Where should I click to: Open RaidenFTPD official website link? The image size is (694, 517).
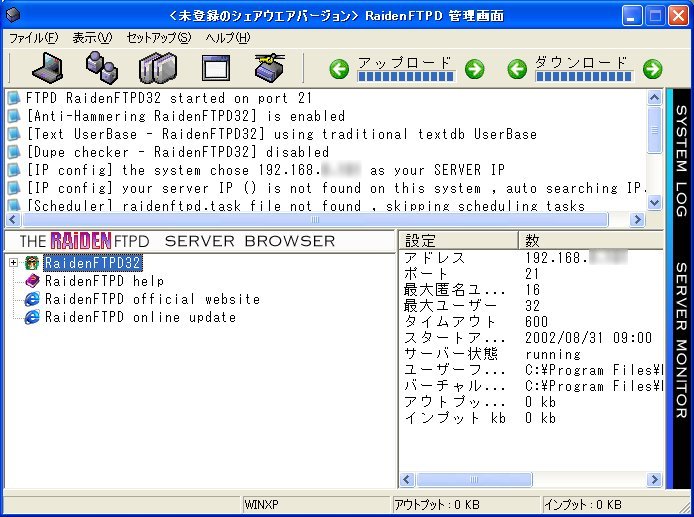click(x=152, y=299)
